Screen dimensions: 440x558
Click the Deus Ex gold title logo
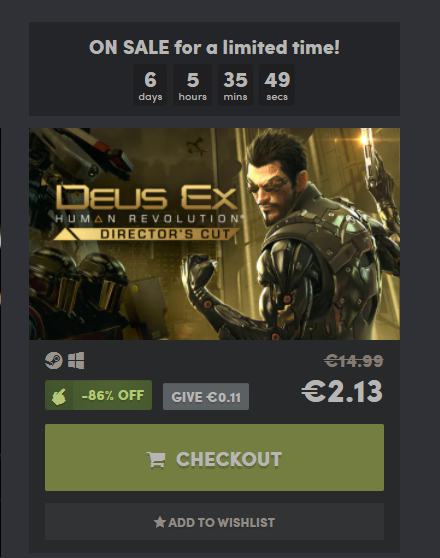pos(147,197)
